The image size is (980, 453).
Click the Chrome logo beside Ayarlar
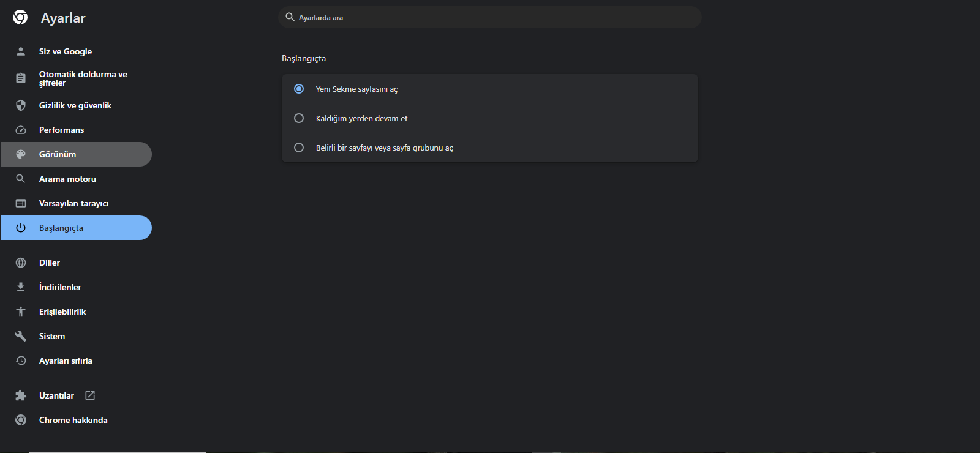pyautogui.click(x=20, y=18)
